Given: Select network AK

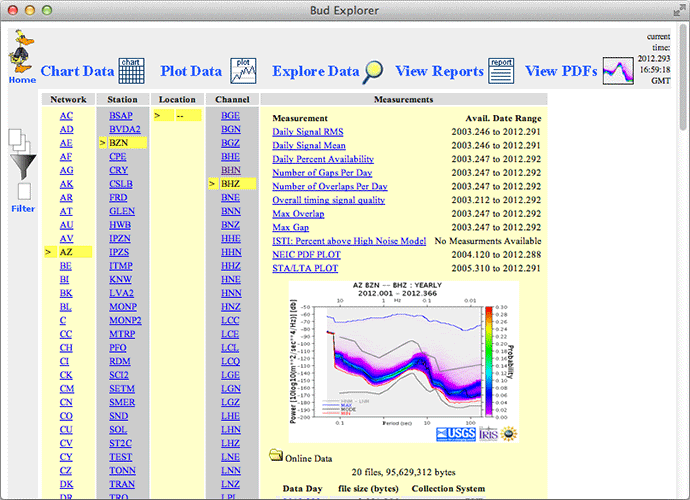Looking at the screenshot, I should point(66,184).
